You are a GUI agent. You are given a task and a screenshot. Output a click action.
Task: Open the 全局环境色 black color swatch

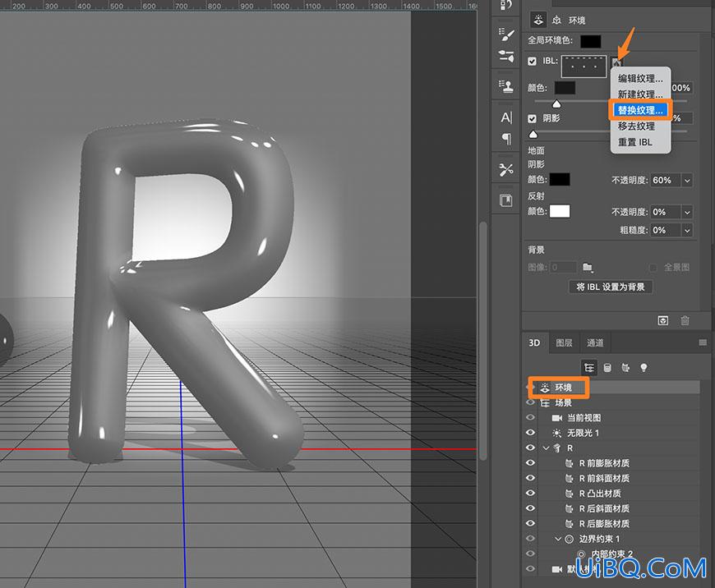591,41
